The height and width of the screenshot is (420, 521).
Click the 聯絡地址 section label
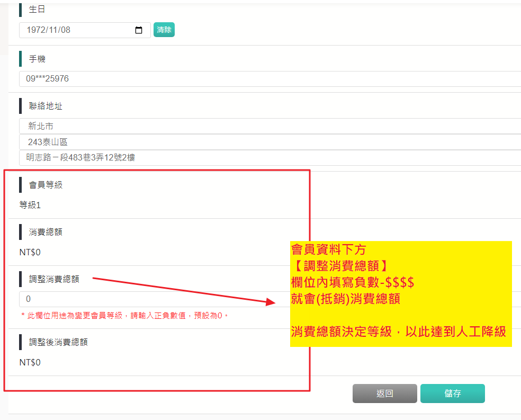[46, 106]
